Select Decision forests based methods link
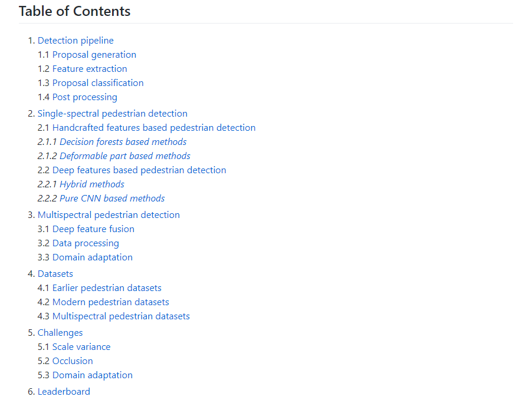532x400 pixels. pyautogui.click(x=123, y=142)
